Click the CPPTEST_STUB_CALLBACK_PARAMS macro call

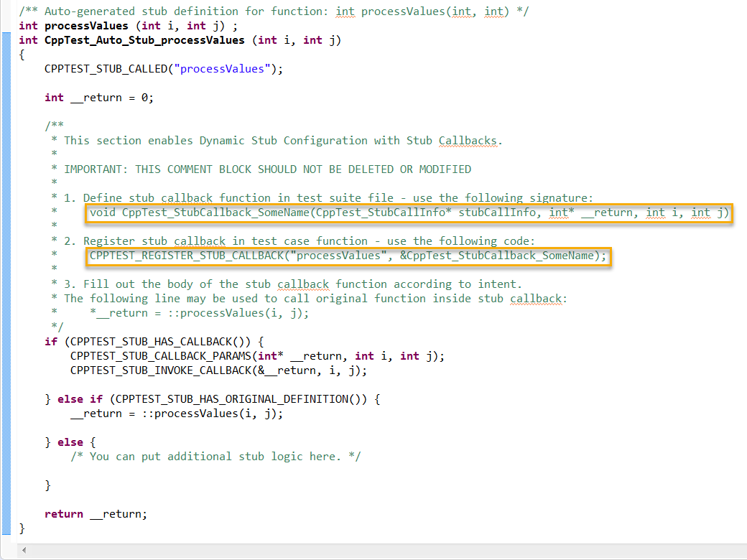pyautogui.click(x=257, y=356)
